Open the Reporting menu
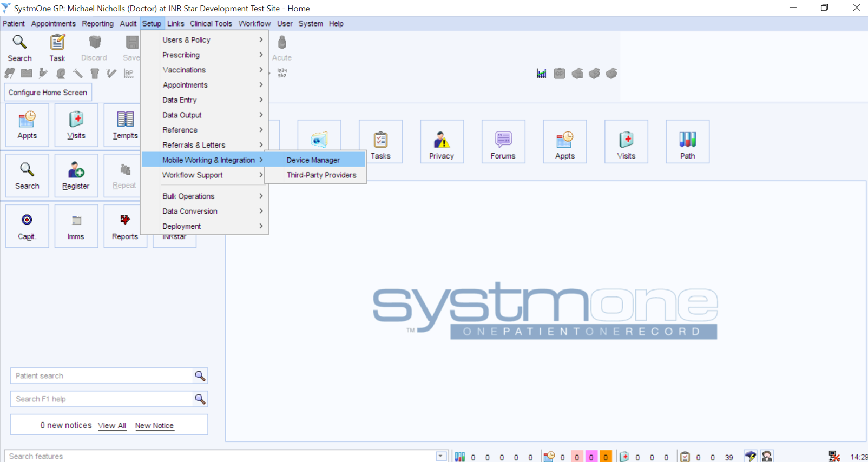Image resolution: width=868 pixels, height=462 pixels. (97, 24)
